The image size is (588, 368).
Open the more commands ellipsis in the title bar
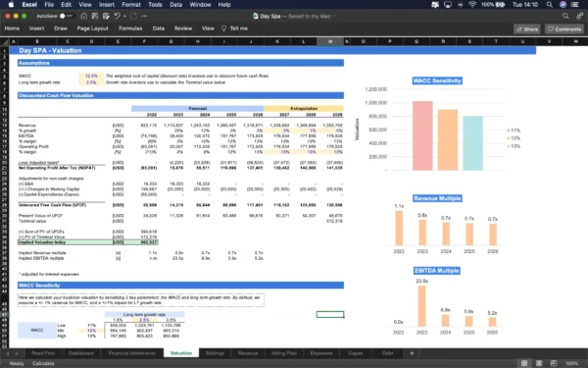coord(144,16)
